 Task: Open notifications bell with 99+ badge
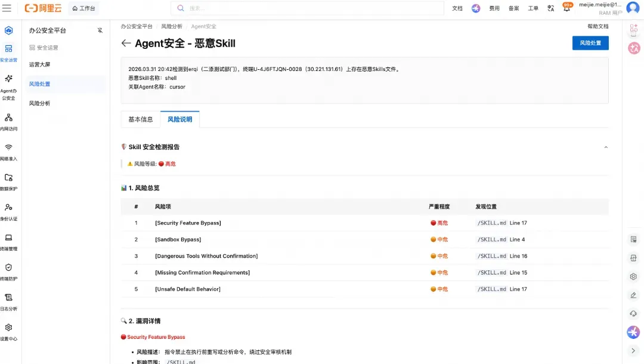pos(567,7)
